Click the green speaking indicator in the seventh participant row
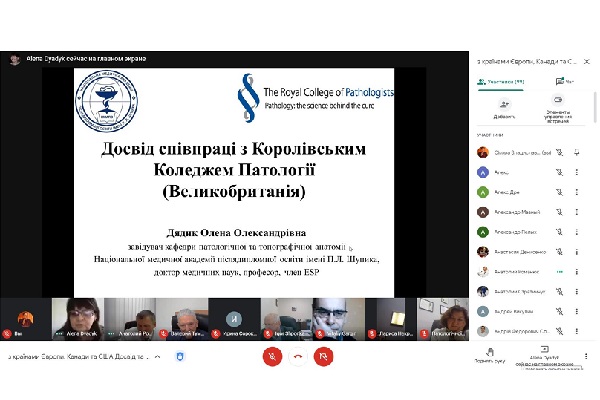 pyautogui.click(x=559, y=272)
